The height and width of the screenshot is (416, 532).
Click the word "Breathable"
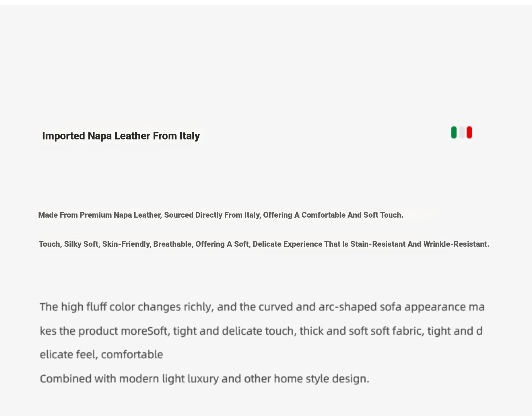point(172,244)
